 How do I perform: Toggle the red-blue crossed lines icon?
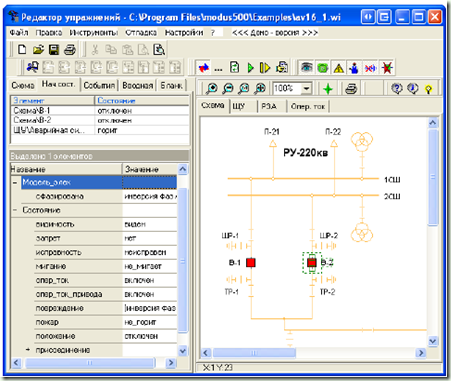coord(370,68)
